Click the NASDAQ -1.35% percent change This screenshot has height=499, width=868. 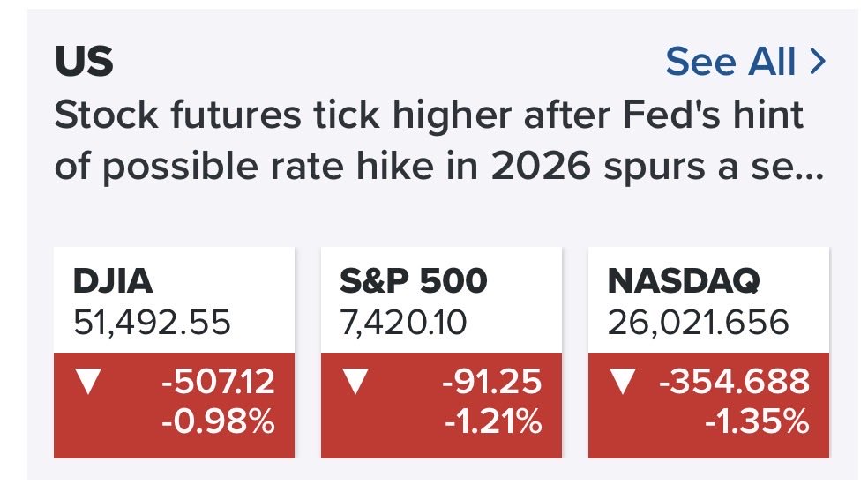(x=757, y=421)
